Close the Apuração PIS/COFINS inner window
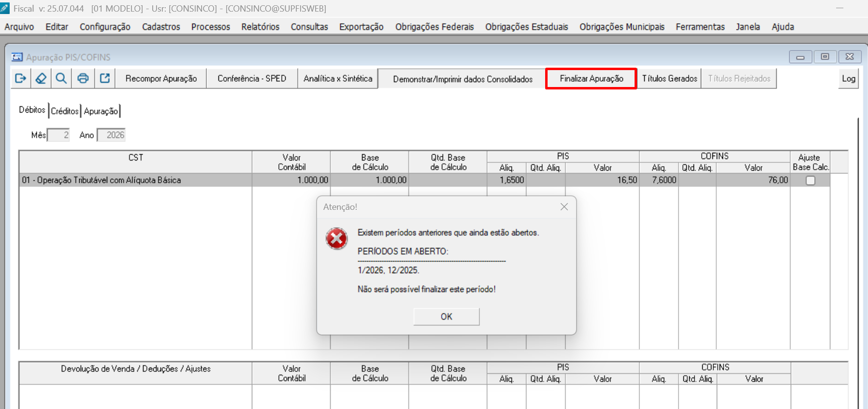This screenshot has width=868, height=409. point(850,57)
